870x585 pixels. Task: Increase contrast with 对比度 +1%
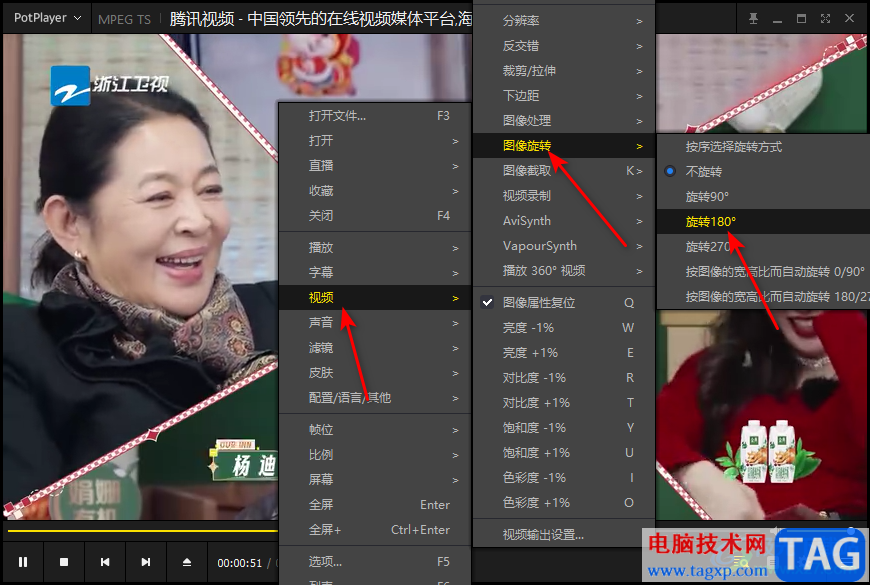coord(564,402)
